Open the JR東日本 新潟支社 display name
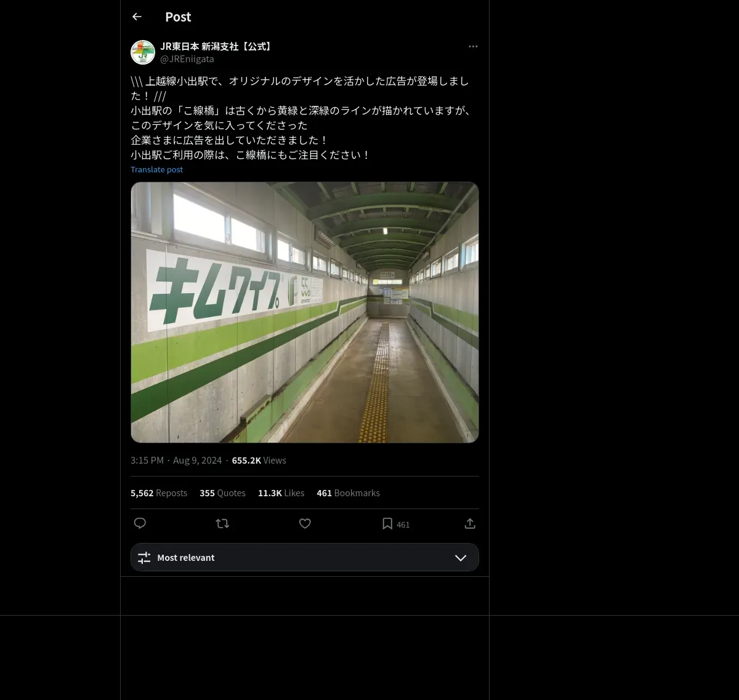 (x=217, y=46)
